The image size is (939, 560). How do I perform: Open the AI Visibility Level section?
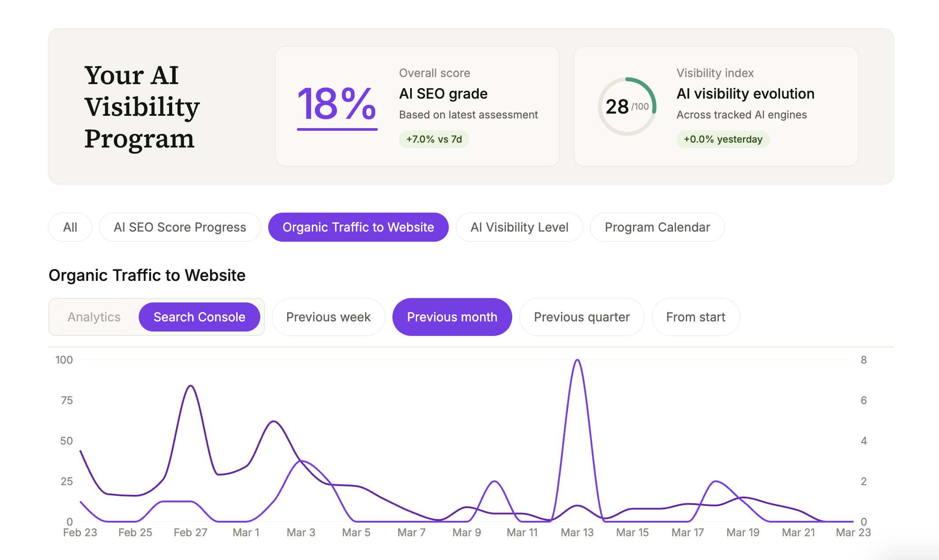[x=520, y=227]
